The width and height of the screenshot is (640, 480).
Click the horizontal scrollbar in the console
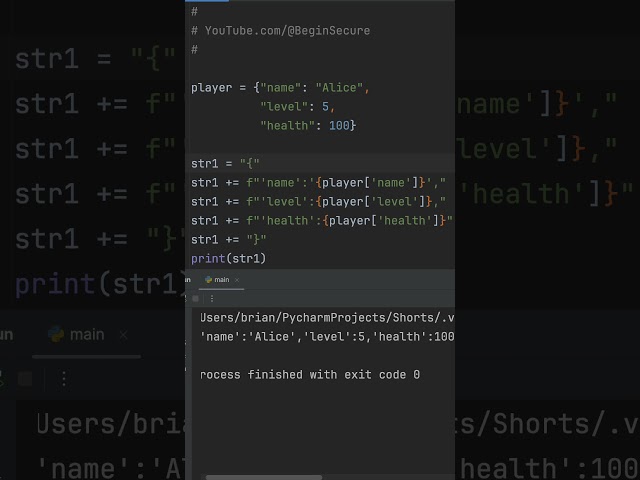264,477
